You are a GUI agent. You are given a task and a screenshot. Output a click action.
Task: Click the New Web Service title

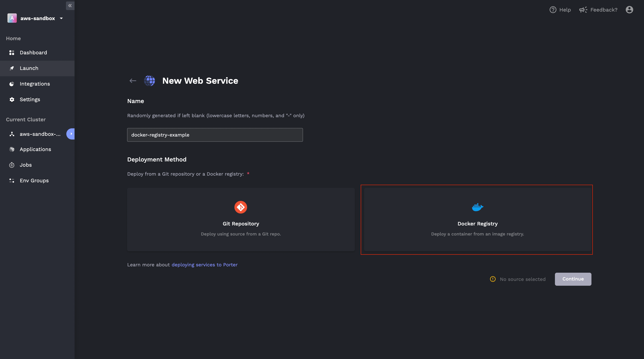click(x=200, y=81)
